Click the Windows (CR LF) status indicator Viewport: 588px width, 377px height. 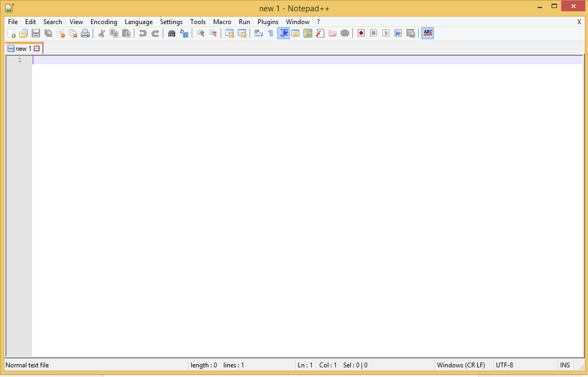click(x=461, y=365)
